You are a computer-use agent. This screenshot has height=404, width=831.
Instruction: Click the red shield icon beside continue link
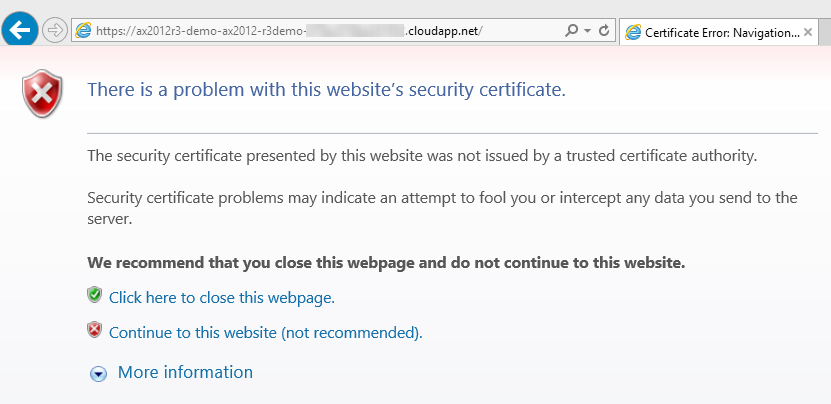(x=95, y=330)
